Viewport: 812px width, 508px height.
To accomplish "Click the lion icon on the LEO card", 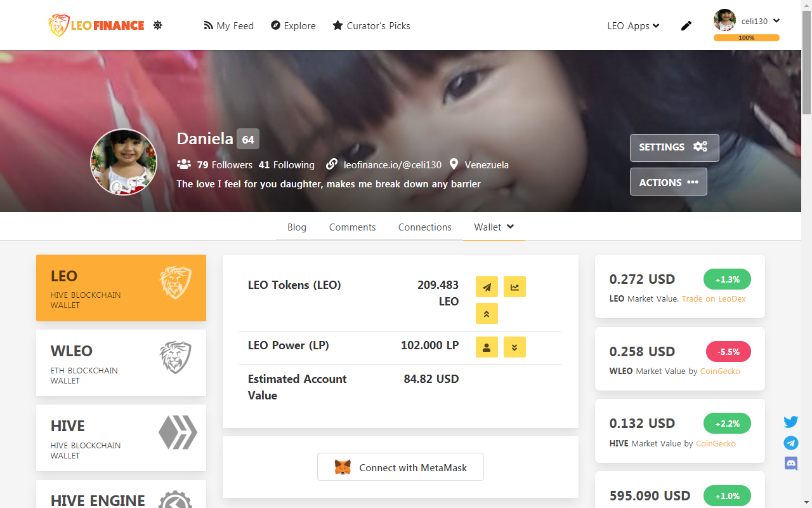I will point(175,283).
